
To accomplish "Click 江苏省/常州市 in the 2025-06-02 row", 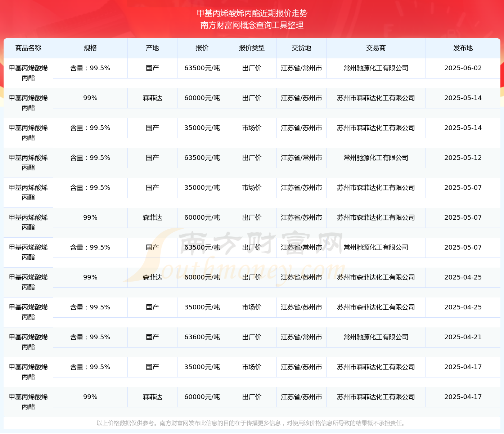I will tap(301, 68).
